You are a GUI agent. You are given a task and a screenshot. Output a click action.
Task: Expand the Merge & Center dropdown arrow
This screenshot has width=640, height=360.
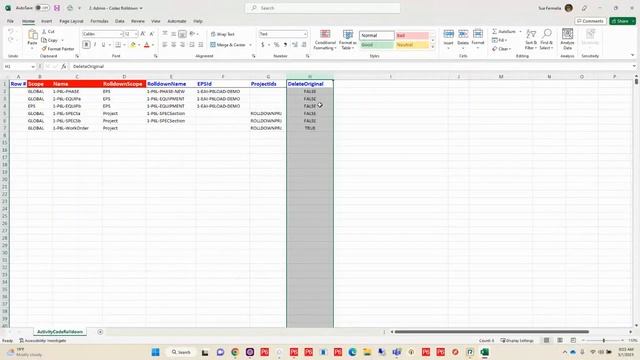pyautogui.click(x=250, y=45)
